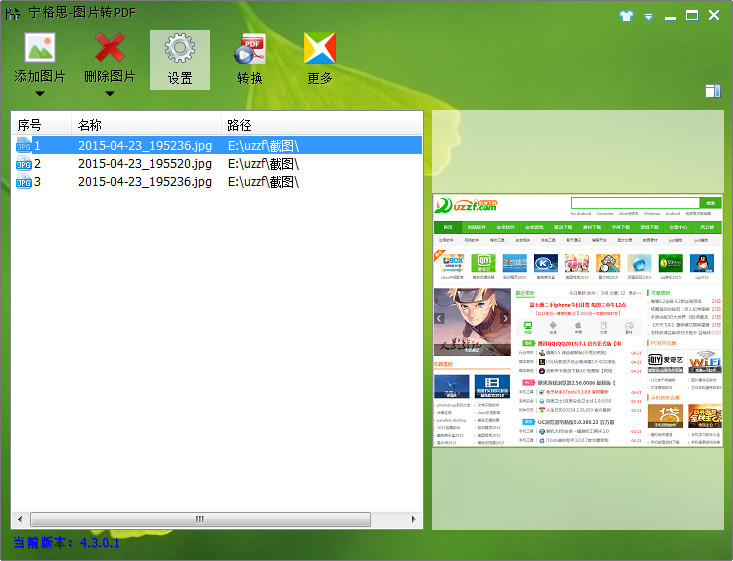Open the title bar menu dropdown arrow
The height and width of the screenshot is (561, 733).
point(649,16)
